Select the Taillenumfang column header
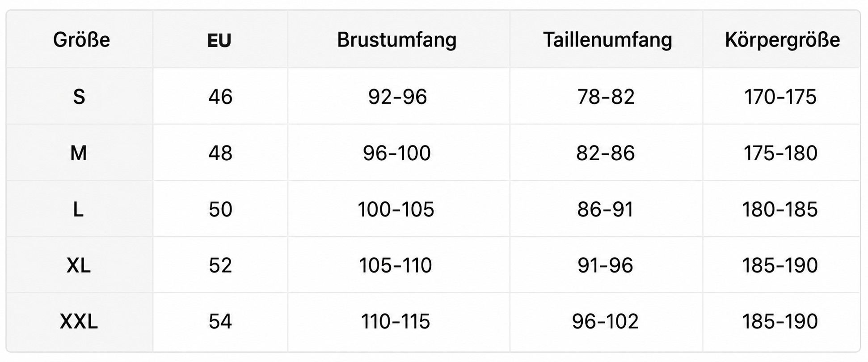Image resolution: width=868 pixels, height=362 pixels. (607, 40)
